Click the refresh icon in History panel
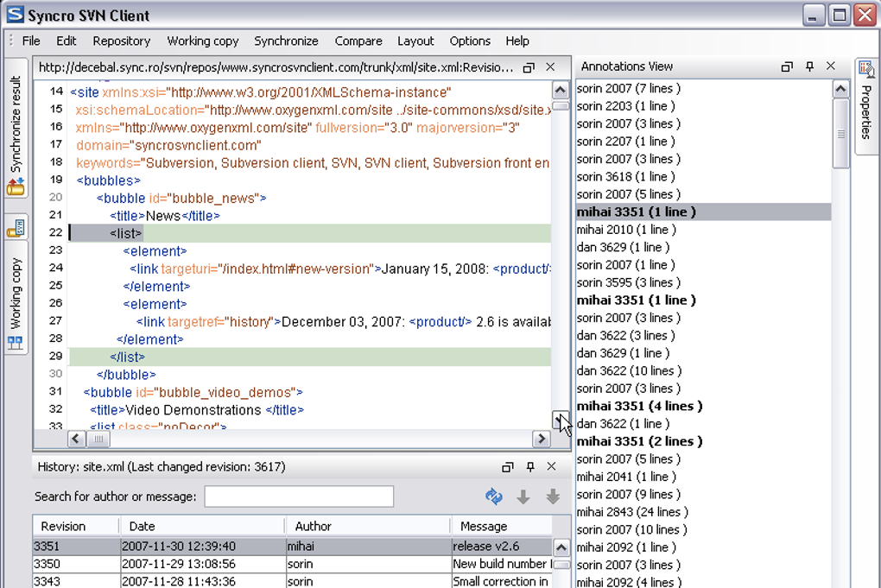This screenshot has height=588, width=881. coord(494,496)
